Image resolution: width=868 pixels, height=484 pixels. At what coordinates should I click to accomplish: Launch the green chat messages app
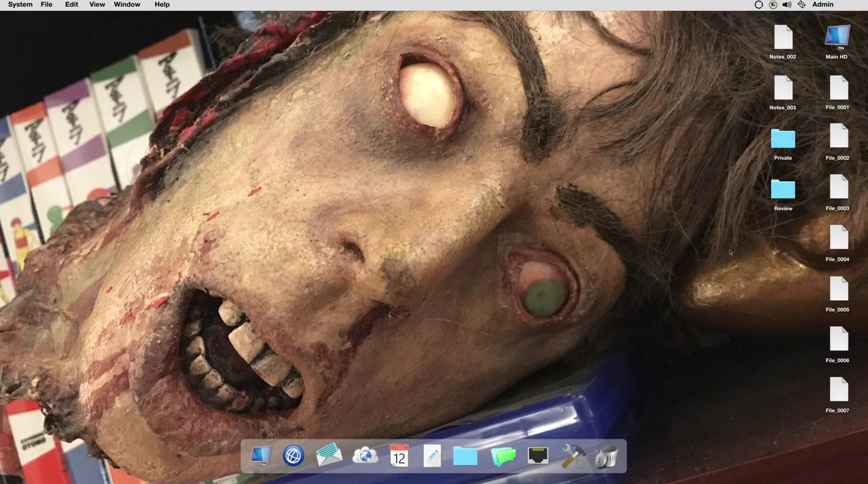(x=502, y=456)
